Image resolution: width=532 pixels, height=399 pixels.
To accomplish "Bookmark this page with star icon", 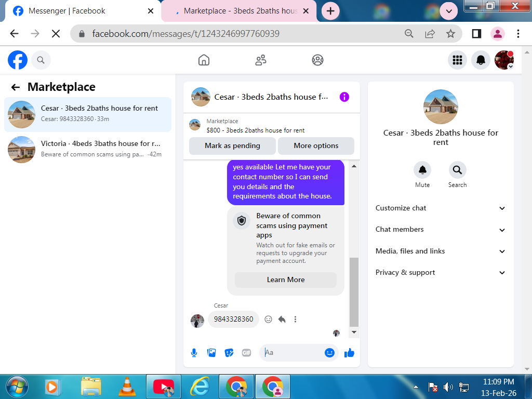I will (450, 34).
